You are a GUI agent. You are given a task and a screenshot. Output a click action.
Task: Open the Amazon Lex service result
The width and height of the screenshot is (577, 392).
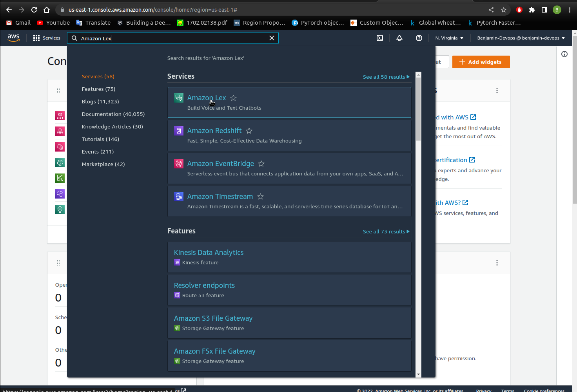click(207, 98)
